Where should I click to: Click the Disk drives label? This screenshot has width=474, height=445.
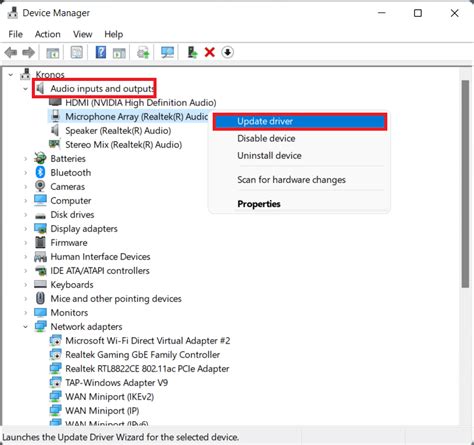tap(72, 214)
